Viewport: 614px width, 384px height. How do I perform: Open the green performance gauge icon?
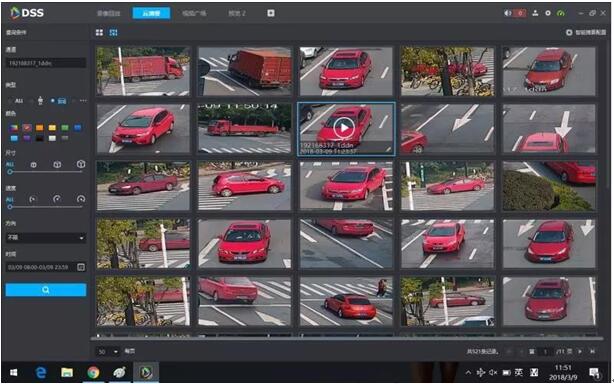(x=561, y=13)
